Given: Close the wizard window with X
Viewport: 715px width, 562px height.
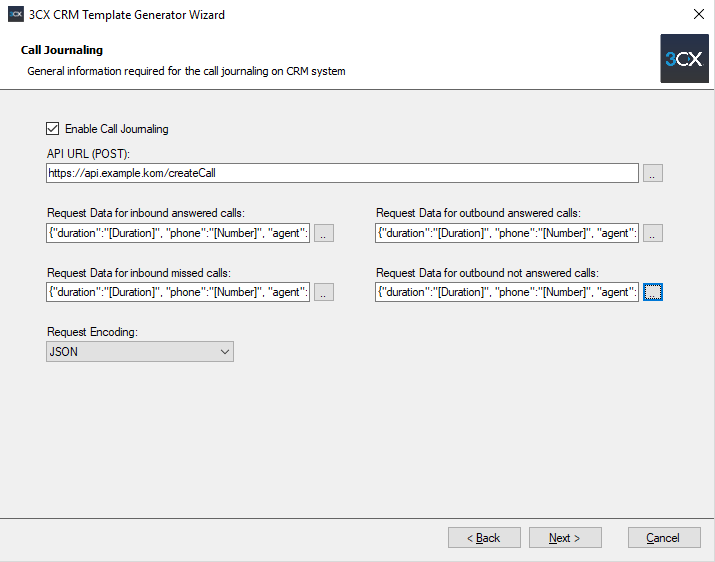Looking at the screenshot, I should (699, 14).
